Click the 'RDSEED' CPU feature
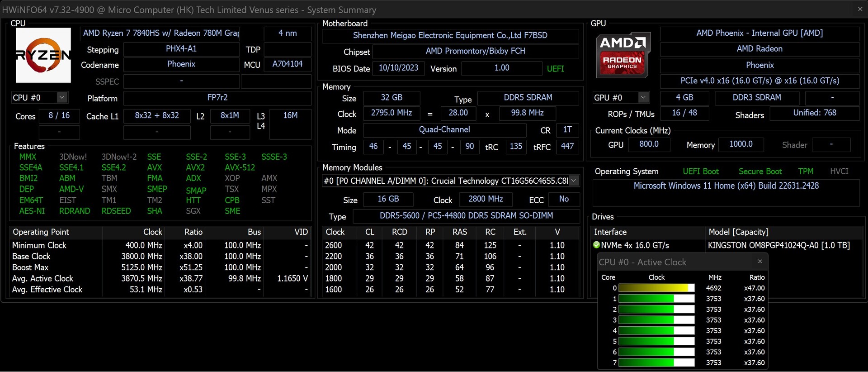Image resolution: width=868 pixels, height=372 pixels. (116, 211)
